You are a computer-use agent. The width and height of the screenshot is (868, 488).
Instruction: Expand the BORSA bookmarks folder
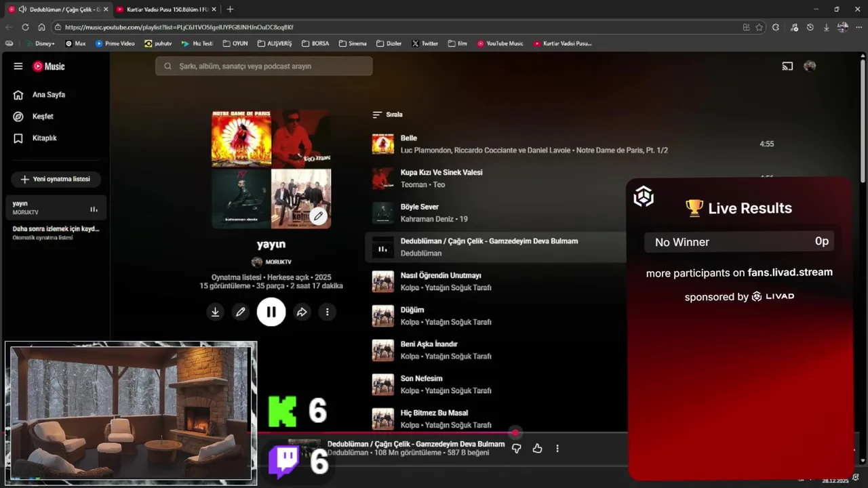tap(315, 43)
